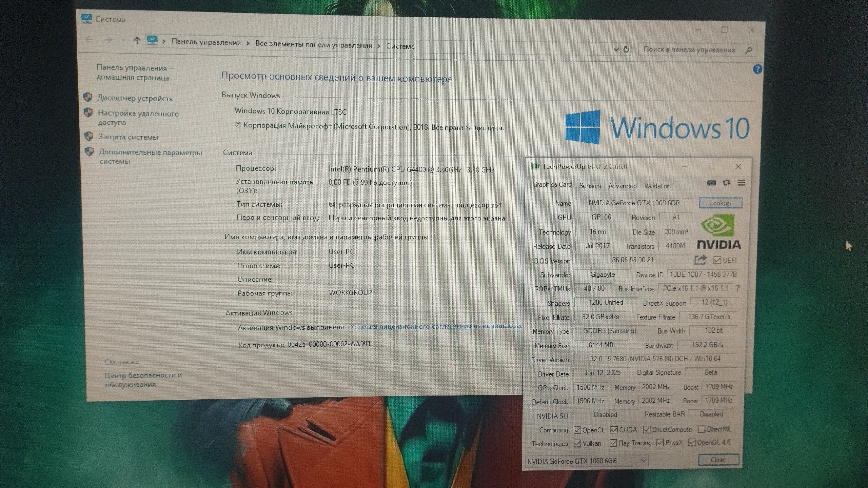
Task: Open Центр безопасности и обслуживания link
Action: [x=143, y=380]
